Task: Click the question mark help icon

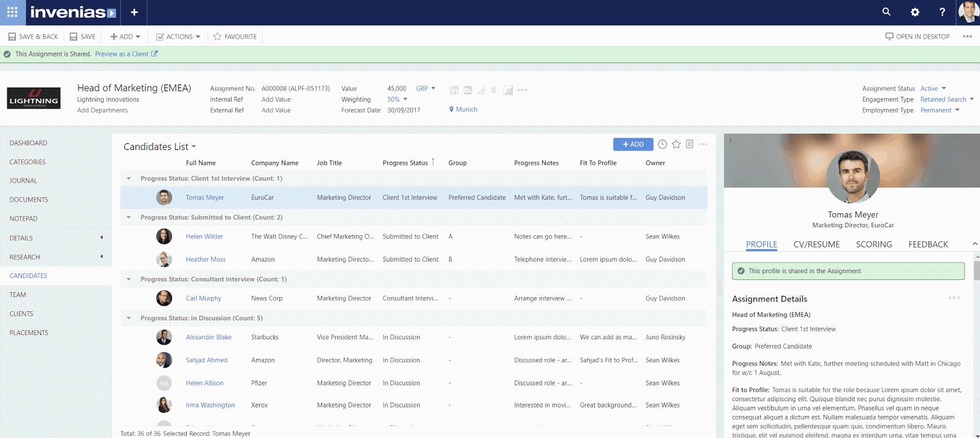Action: click(x=942, y=12)
